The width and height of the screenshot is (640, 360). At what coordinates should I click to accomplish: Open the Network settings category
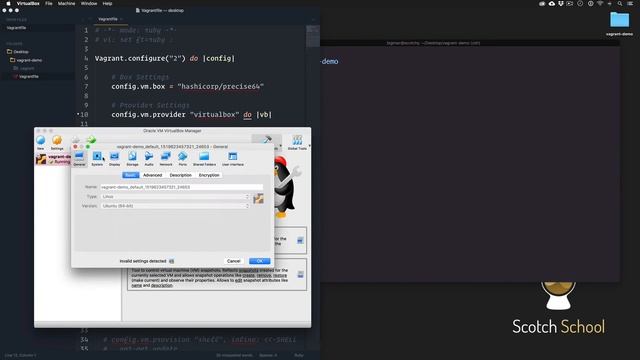[x=166, y=158]
